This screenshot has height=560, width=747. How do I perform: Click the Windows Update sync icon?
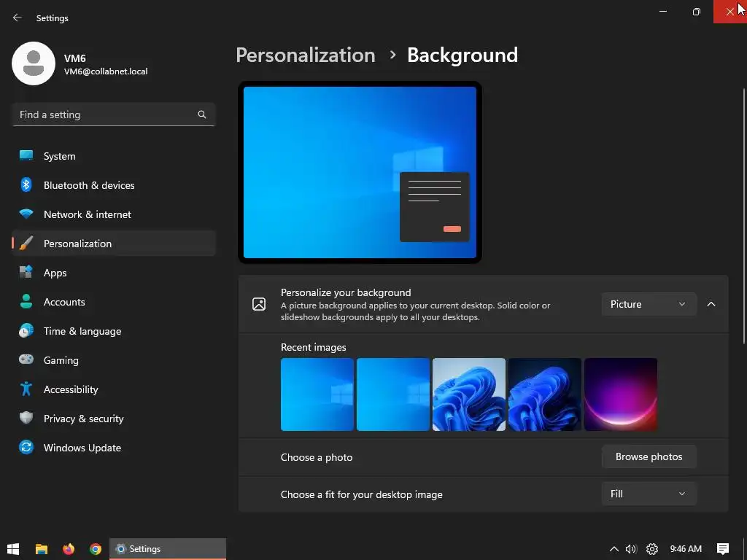click(26, 447)
